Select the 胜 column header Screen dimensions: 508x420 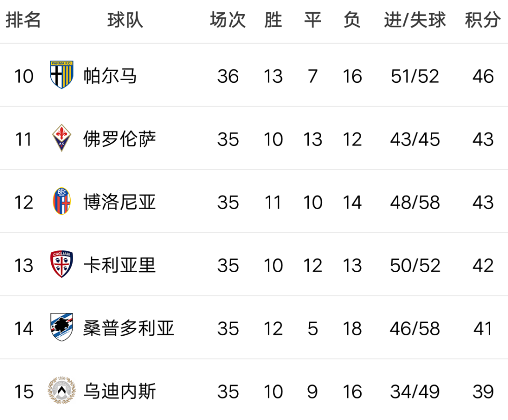pos(273,20)
